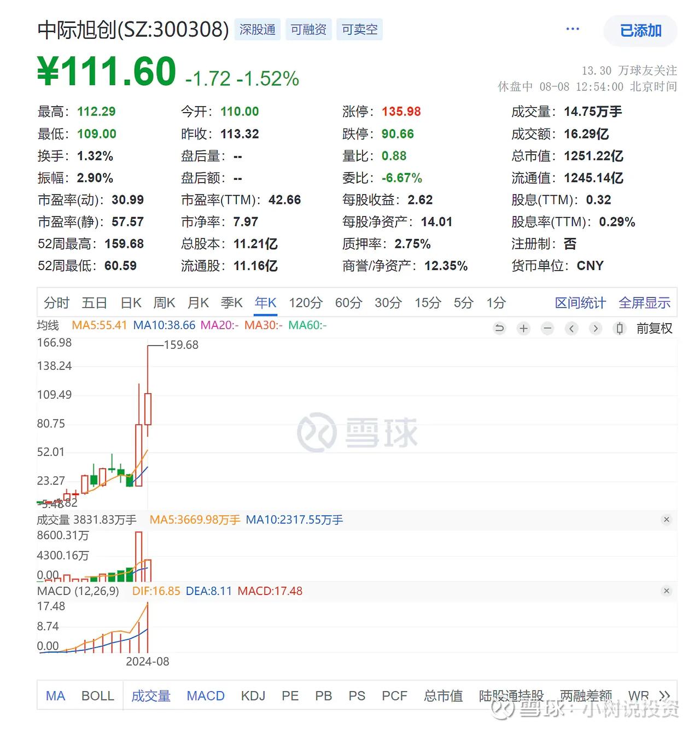The height and width of the screenshot is (730, 700).
Task: Click the 可卖空 tag
Action: pos(359,30)
